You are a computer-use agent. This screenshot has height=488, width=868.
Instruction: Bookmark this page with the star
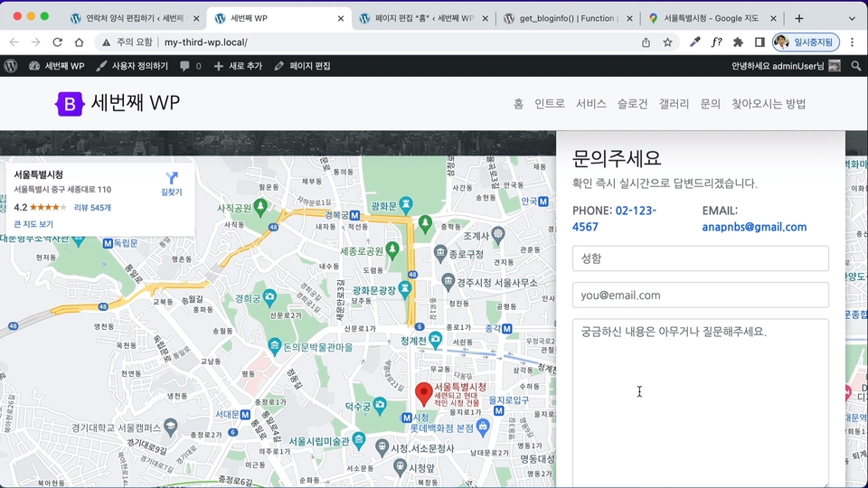(667, 42)
